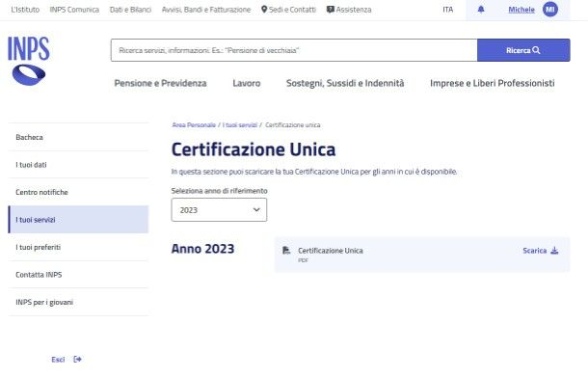Image resolution: width=588 pixels, height=378 pixels.
Task: Go to I tuoi servizi breadcrumb
Action: 240,125
